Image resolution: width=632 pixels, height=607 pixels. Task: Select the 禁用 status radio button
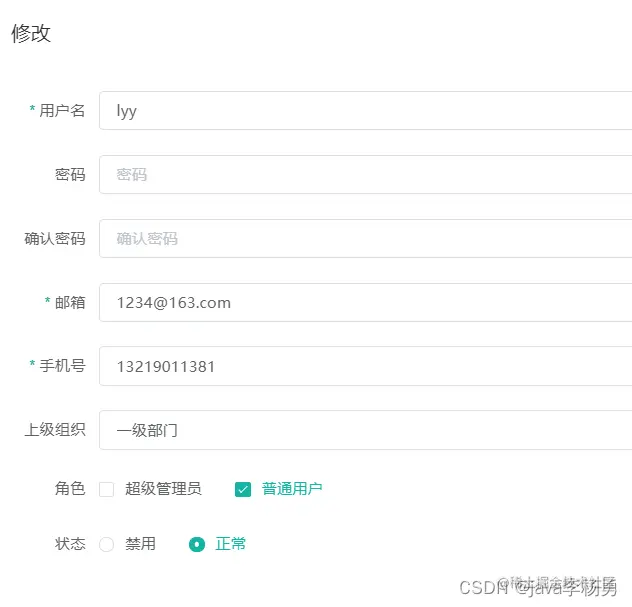[106, 544]
